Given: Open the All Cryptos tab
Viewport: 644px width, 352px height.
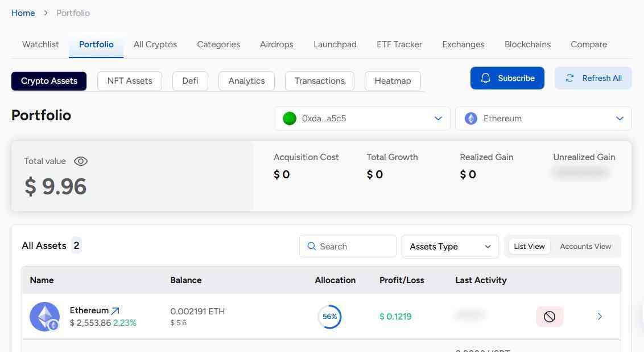Looking at the screenshot, I should 155,44.
